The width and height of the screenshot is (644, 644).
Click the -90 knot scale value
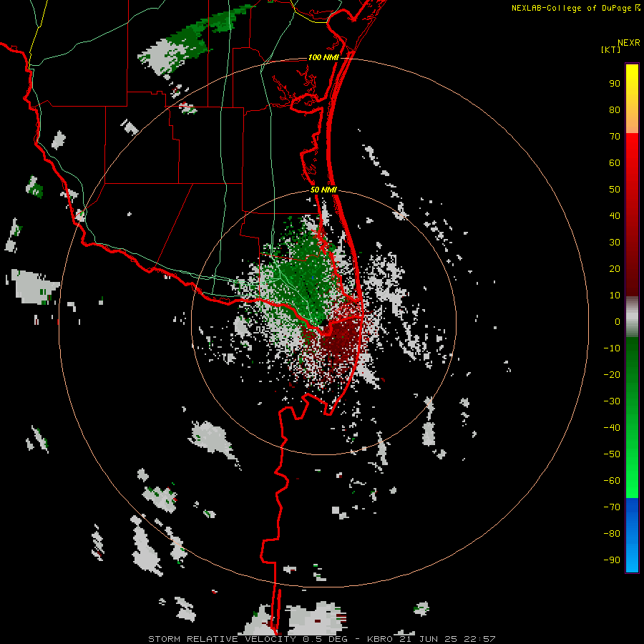click(612, 560)
